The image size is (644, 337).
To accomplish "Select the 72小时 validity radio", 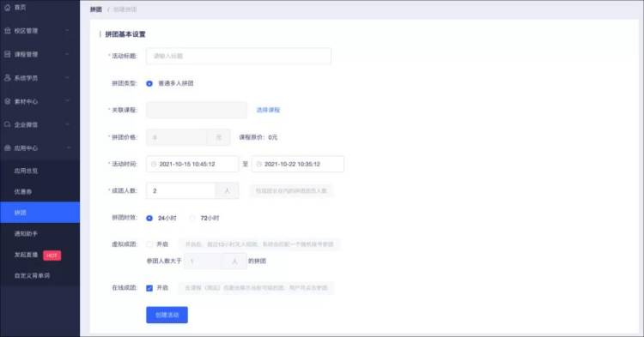I will point(192,218).
